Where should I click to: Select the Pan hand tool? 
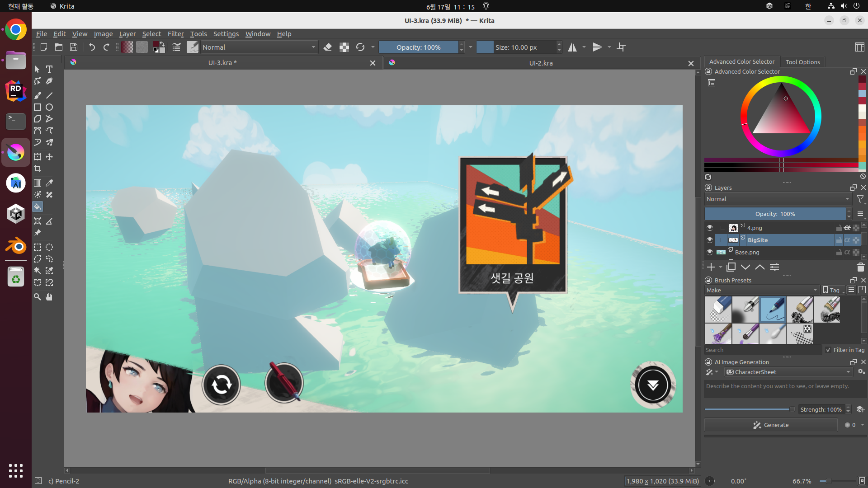coord(49,297)
